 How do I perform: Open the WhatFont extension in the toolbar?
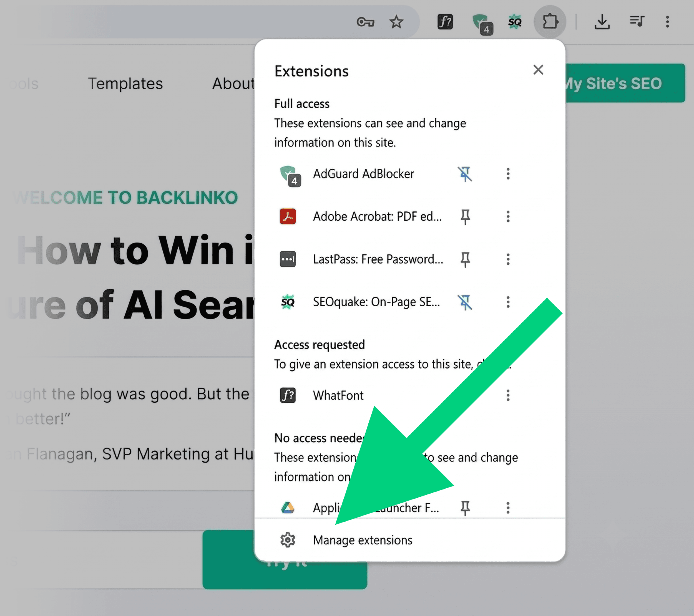(445, 22)
